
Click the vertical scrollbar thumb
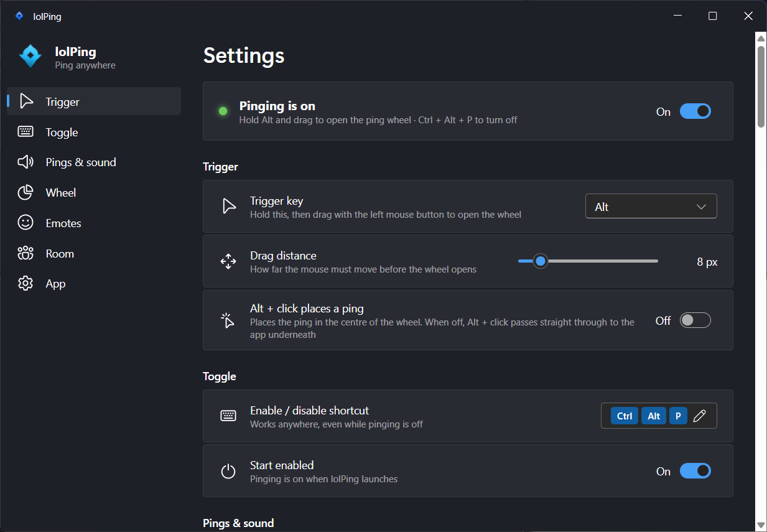pyautogui.click(x=761, y=86)
